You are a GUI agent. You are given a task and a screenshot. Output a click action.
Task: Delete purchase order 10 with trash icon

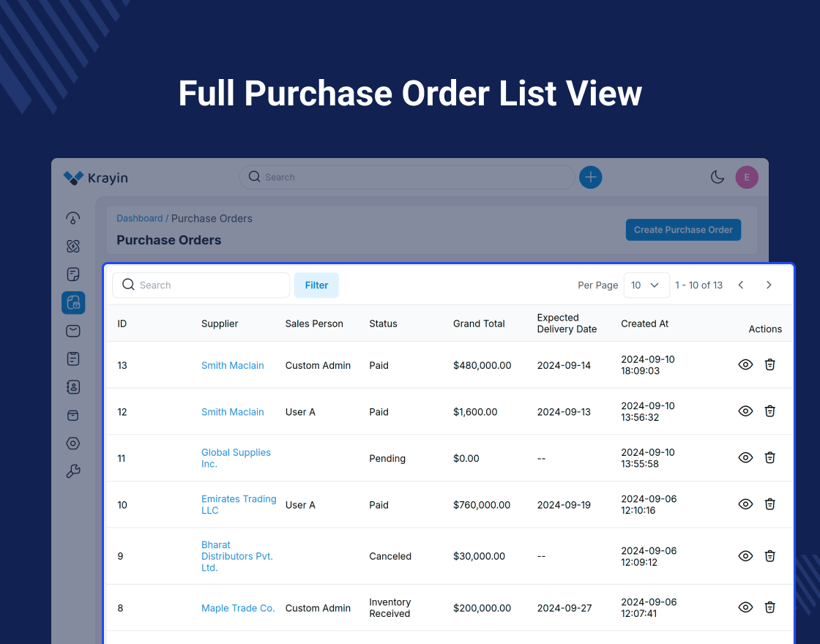[x=769, y=504]
